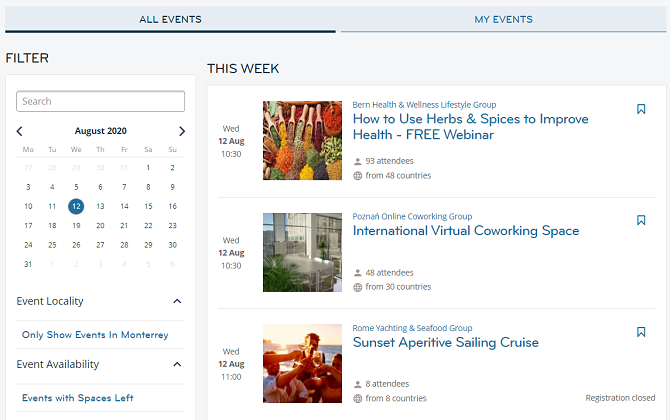This screenshot has width=670, height=420.
Task: Open Poznań Online Coworking Group link
Action: 412,216
